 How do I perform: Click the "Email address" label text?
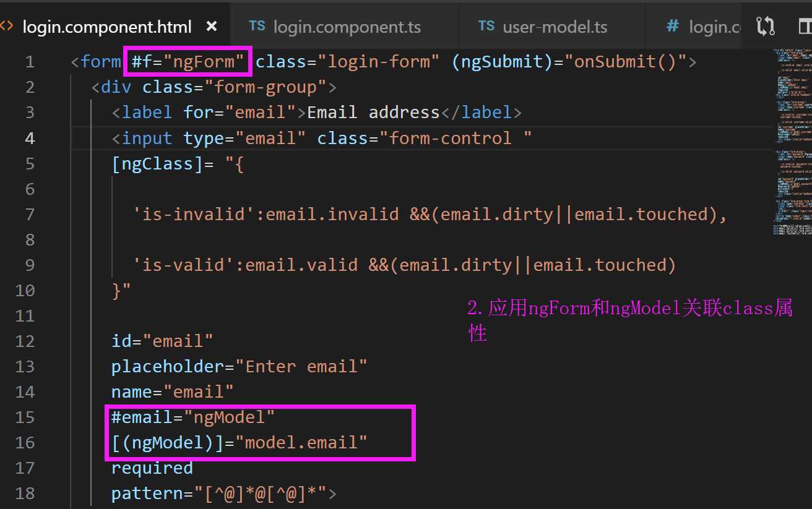coord(373,113)
